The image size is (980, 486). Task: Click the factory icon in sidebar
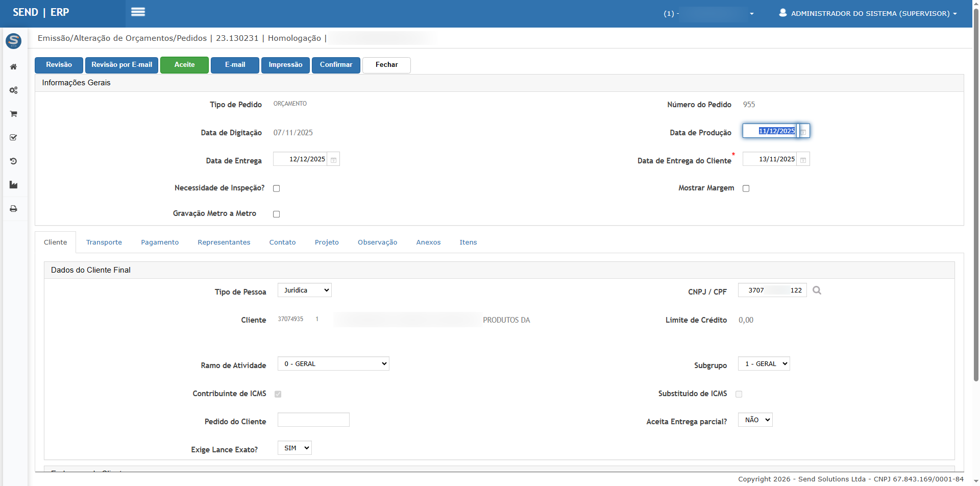click(13, 185)
